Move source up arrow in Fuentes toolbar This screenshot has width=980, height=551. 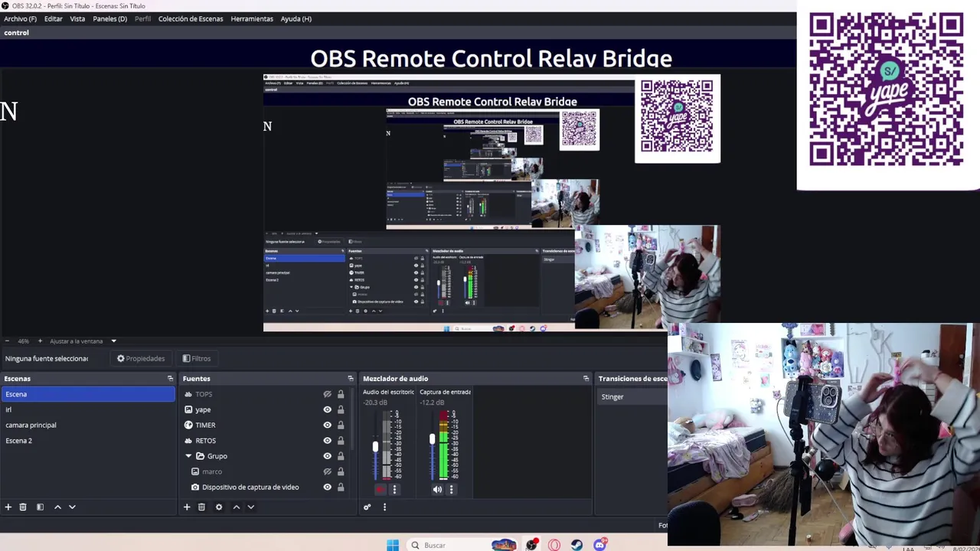point(237,507)
